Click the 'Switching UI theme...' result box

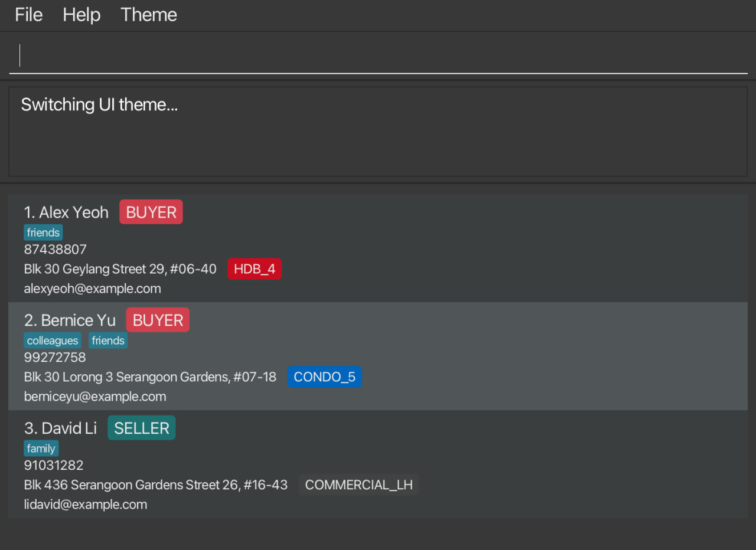(x=378, y=131)
